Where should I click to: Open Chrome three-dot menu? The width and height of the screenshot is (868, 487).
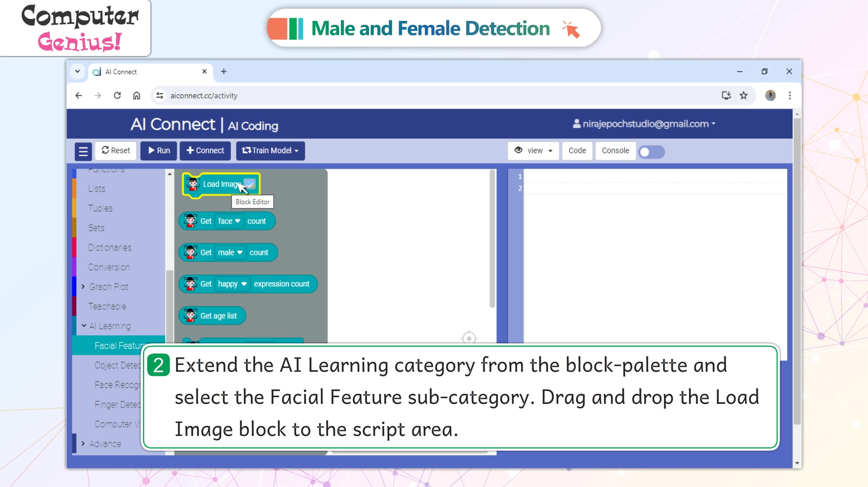[790, 95]
